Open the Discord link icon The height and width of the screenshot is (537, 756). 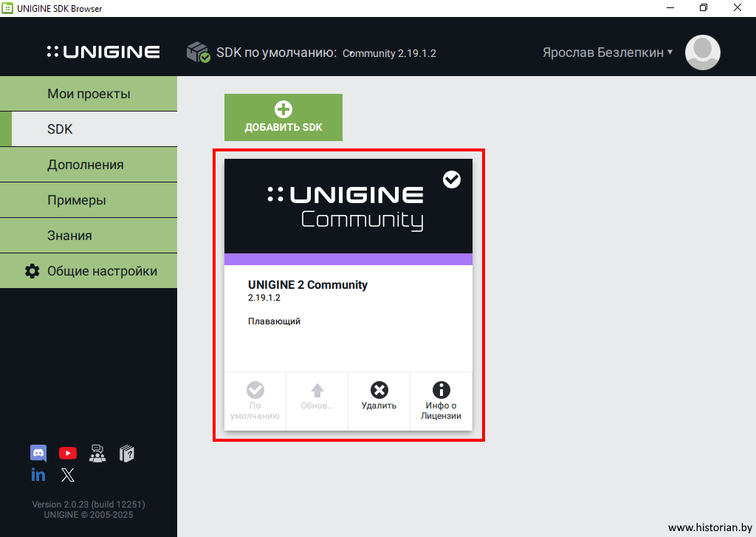coord(38,453)
